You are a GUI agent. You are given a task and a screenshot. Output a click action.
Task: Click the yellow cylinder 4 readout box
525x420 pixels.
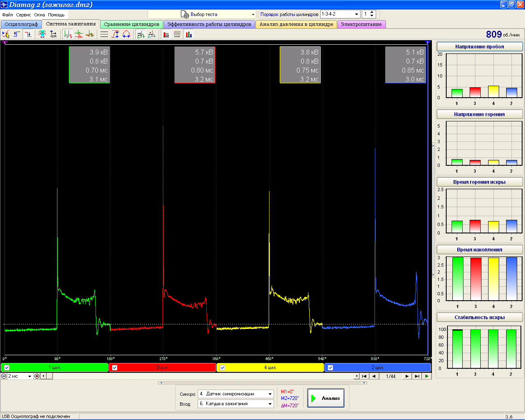pyautogui.click(x=300, y=65)
